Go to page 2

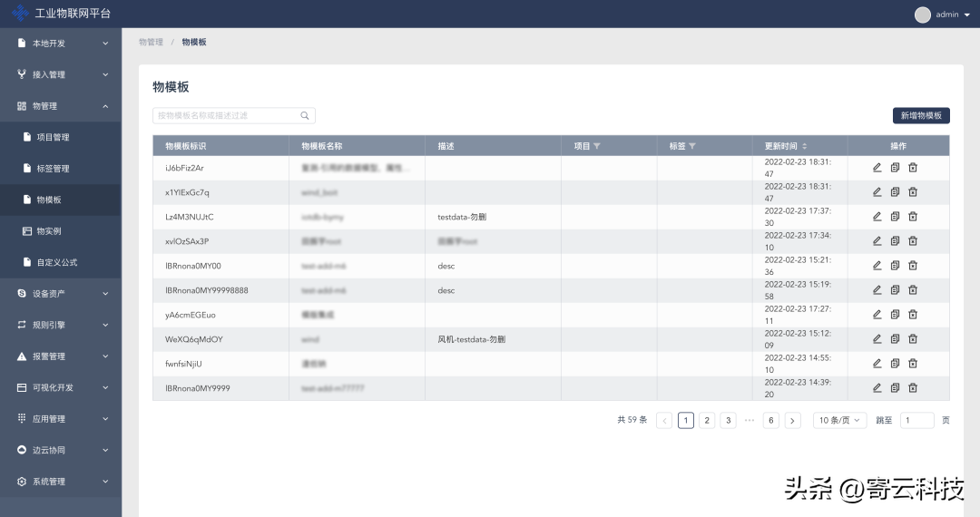click(x=707, y=420)
